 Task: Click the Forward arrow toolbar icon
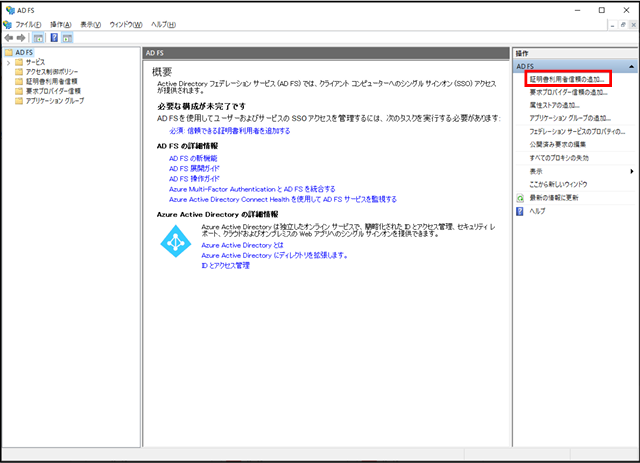pos(21,38)
